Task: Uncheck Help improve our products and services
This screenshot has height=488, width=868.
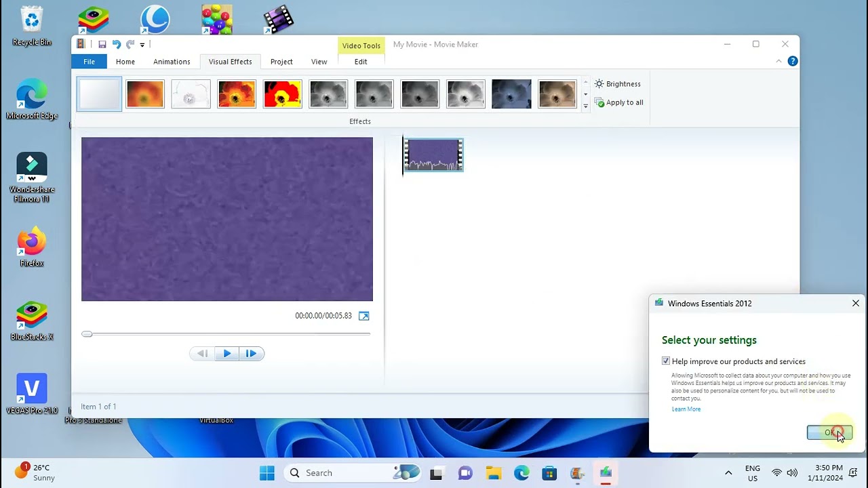Action: [x=666, y=361]
